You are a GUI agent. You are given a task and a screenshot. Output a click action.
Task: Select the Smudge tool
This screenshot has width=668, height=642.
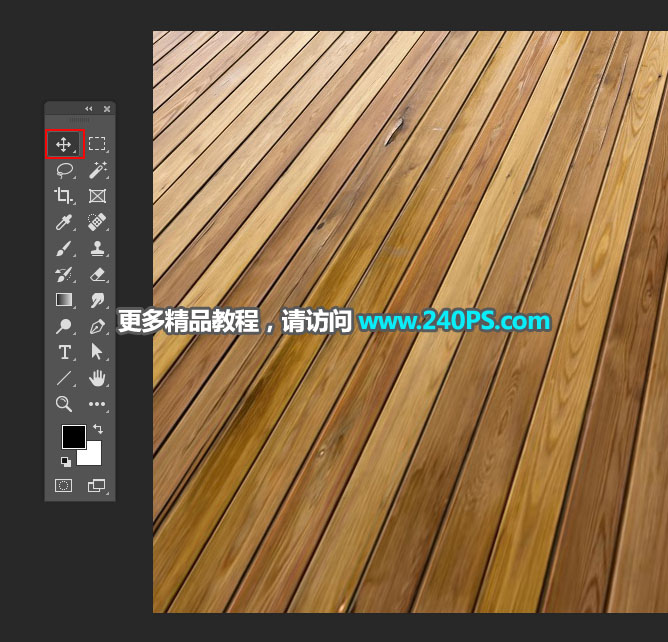point(97,300)
